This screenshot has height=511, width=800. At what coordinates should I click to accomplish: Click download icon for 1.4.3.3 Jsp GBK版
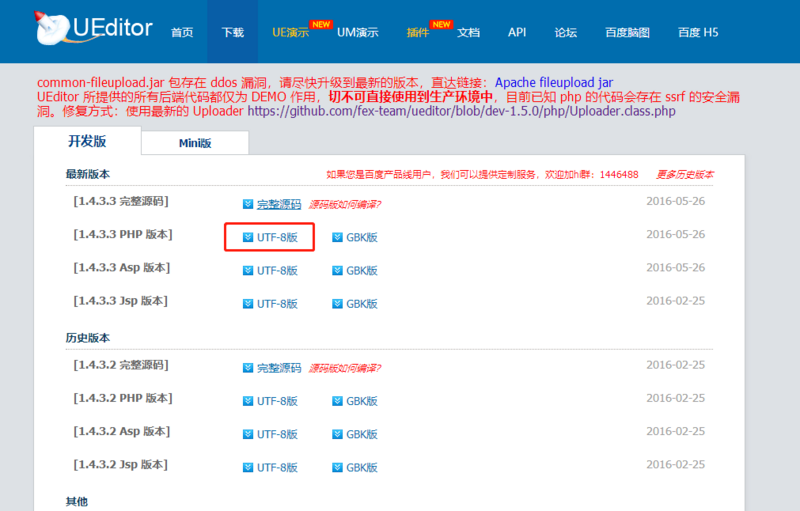click(337, 304)
